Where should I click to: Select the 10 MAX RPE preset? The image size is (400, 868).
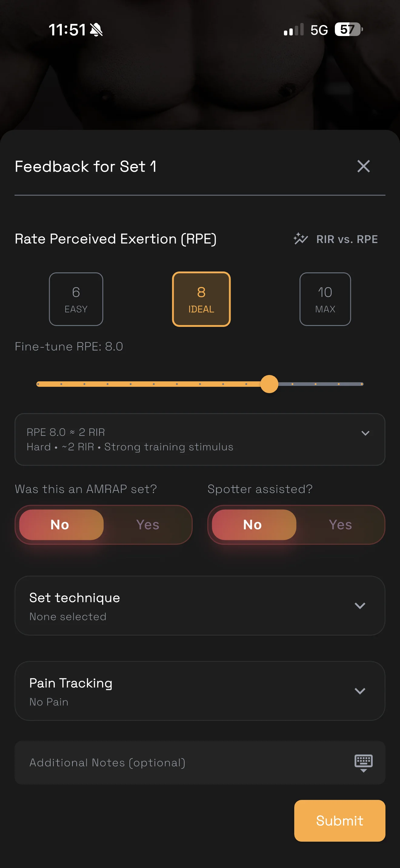[x=325, y=299]
